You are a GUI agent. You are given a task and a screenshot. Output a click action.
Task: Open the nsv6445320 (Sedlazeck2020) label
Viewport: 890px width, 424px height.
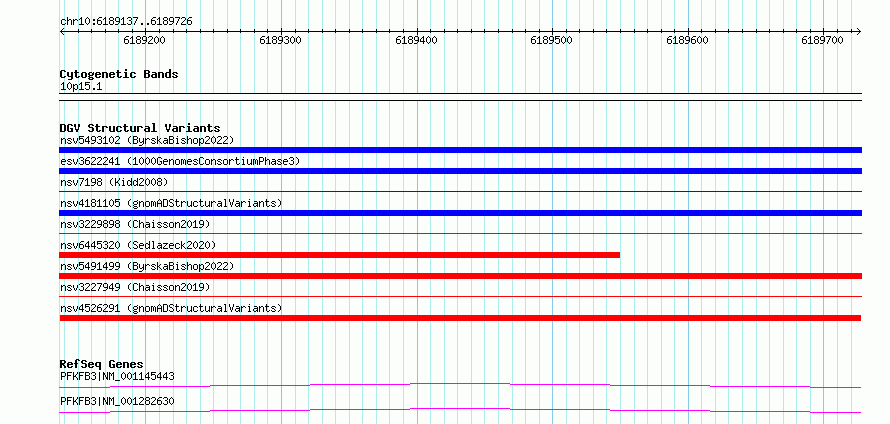(x=138, y=245)
